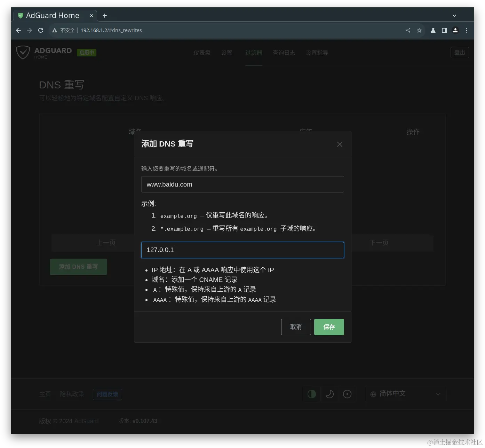Open the 查询日志 query log menu
Screen dimensions: 485x448
(284, 53)
